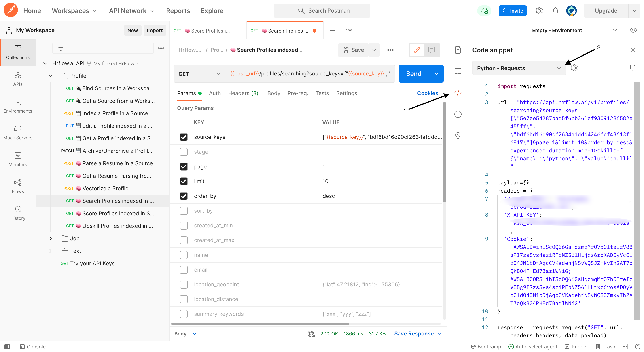Open the Documentation icon in right sidebar
Screen dimensions: 644x352
458,50
